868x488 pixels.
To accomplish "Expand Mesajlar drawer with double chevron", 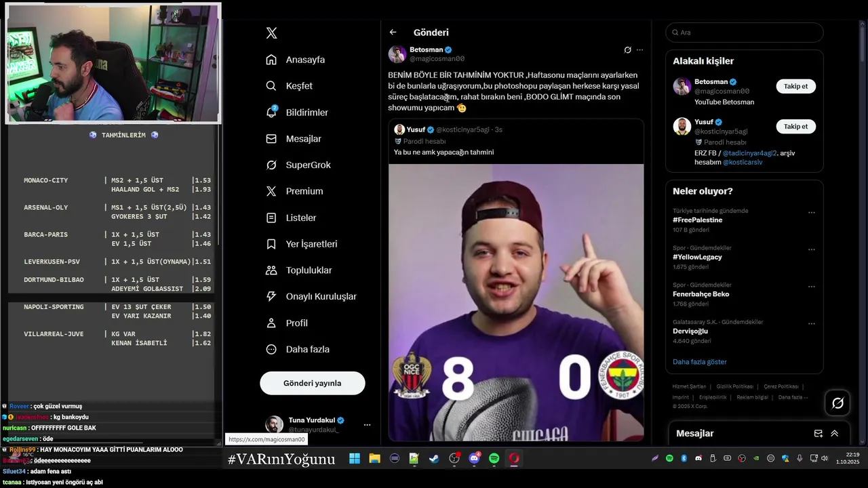I will click(x=835, y=434).
